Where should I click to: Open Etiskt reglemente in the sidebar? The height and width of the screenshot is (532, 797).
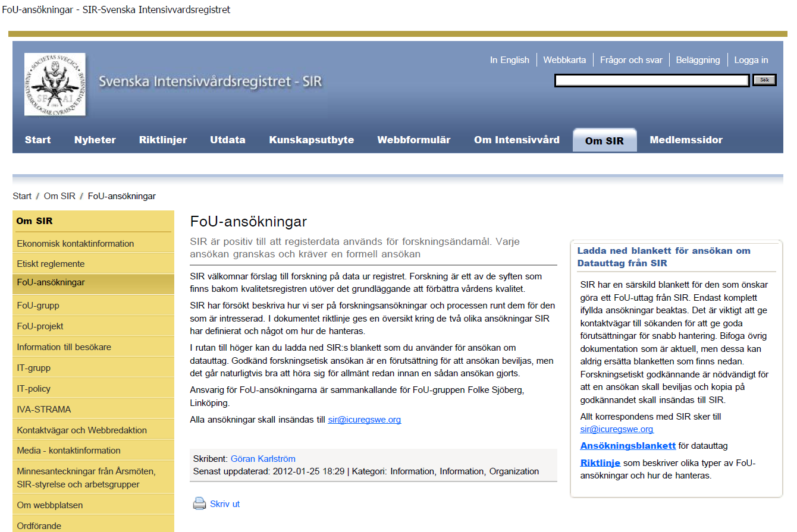(x=51, y=264)
